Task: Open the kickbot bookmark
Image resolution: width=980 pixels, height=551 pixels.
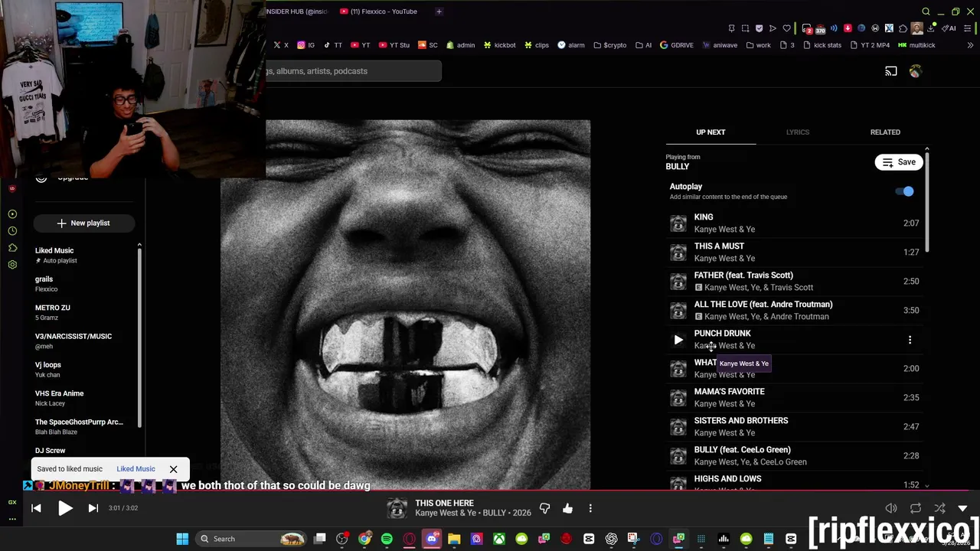Action: (499, 45)
